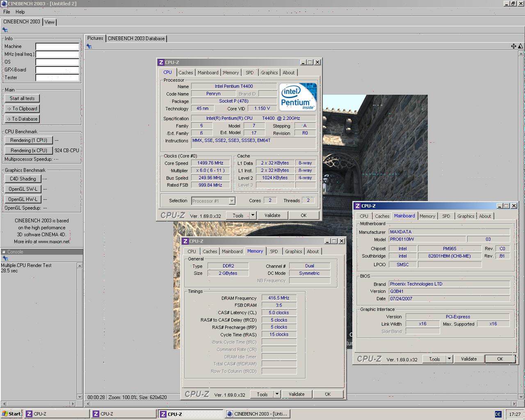Click Tools button in Memory window
525x420 pixels.
pyautogui.click(x=262, y=394)
